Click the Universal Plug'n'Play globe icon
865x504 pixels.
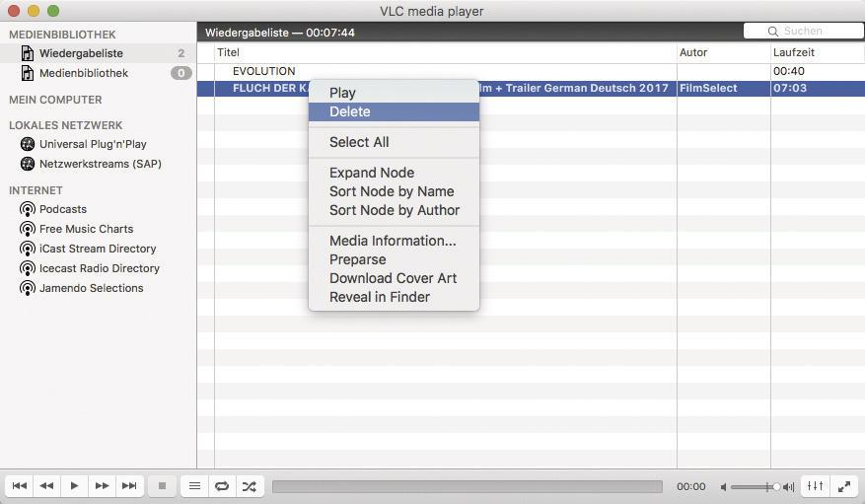coord(27,144)
